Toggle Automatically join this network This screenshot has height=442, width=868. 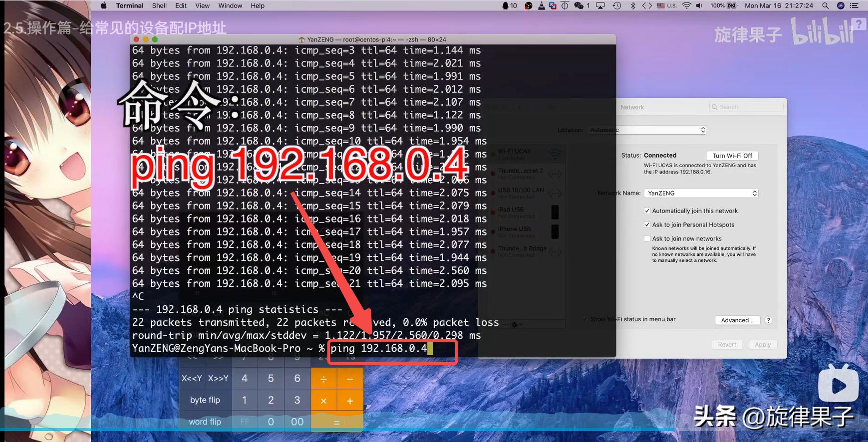647,211
